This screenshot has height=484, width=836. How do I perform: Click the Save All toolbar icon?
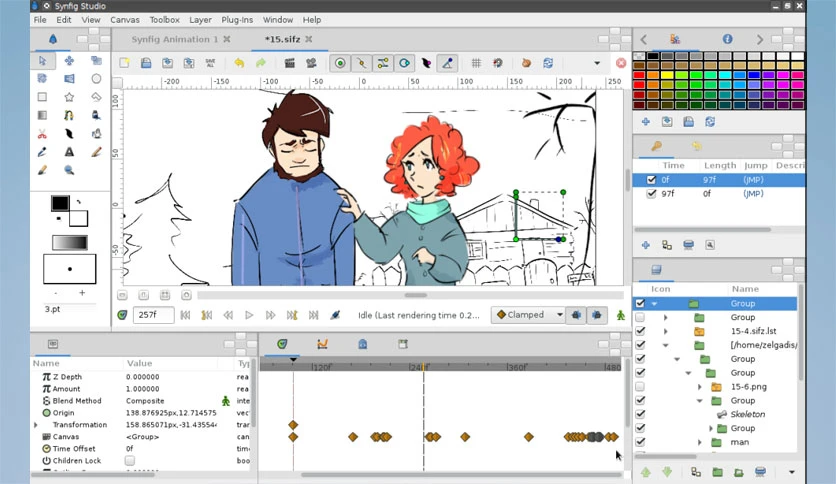pyautogui.click(x=210, y=63)
